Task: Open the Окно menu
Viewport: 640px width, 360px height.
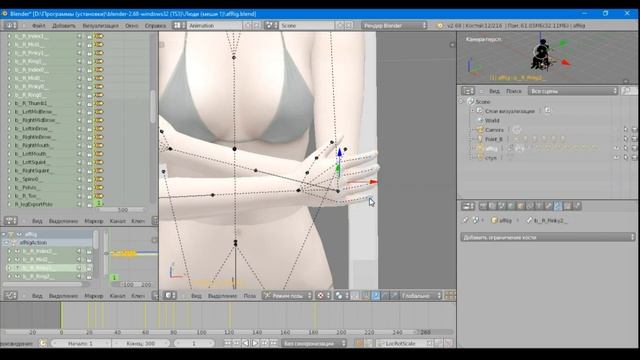Action: pyautogui.click(x=131, y=26)
